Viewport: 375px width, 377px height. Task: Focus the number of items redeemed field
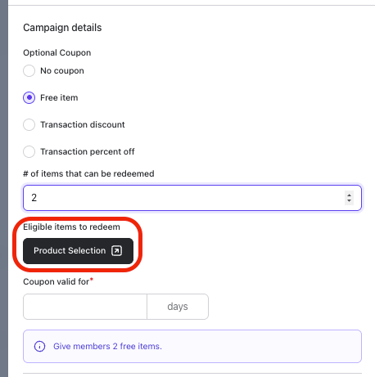192,198
